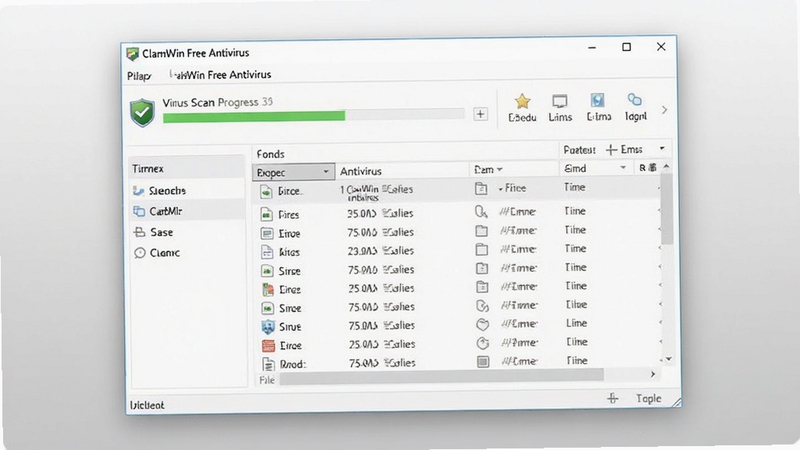This screenshot has width=800, height=450.
Task: Click the horizontal scrollbar right arrow
Action: (x=653, y=374)
